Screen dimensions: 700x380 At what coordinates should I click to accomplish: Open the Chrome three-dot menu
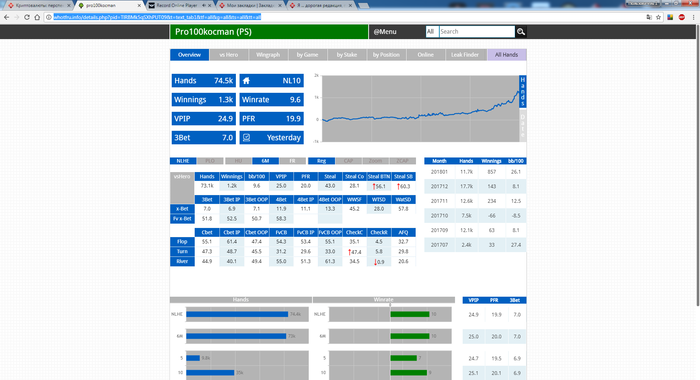pyautogui.click(x=693, y=17)
